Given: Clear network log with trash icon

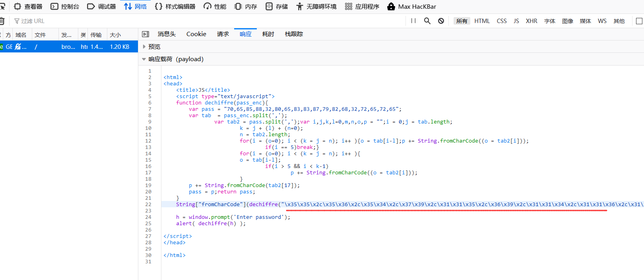Looking at the screenshot, I should (x=2, y=21).
